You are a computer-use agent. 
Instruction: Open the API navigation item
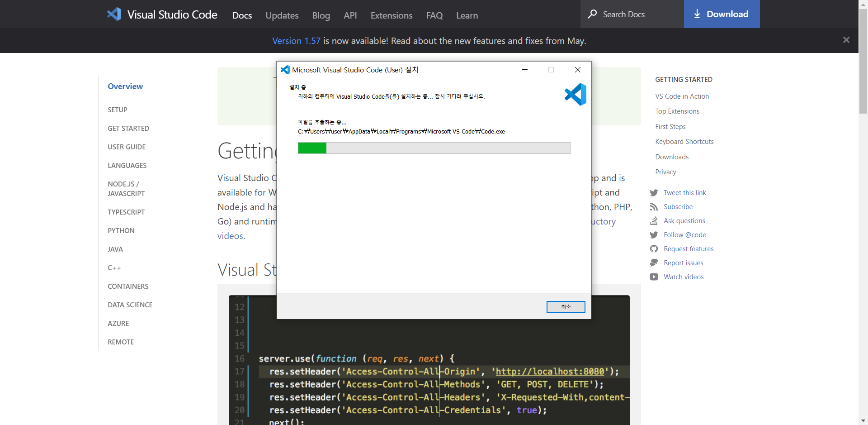(x=350, y=15)
